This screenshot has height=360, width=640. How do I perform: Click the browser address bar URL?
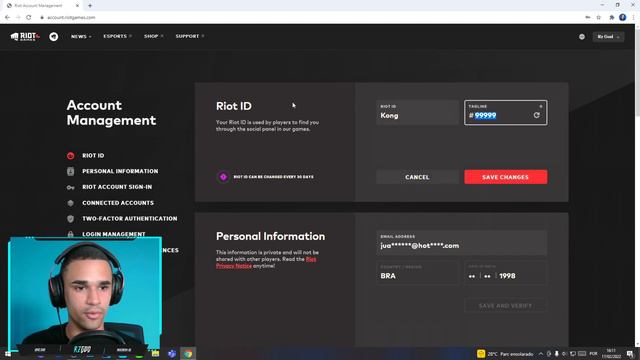click(x=71, y=18)
